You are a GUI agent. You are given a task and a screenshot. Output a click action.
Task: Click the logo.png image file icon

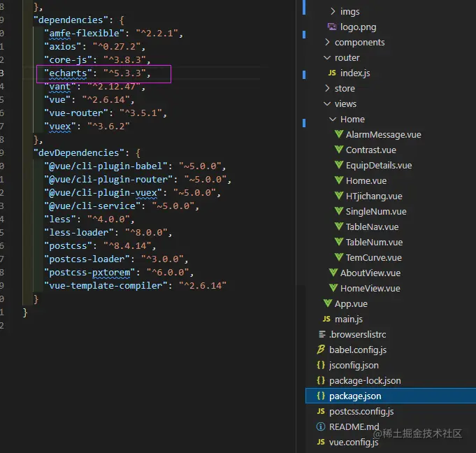coord(332,27)
